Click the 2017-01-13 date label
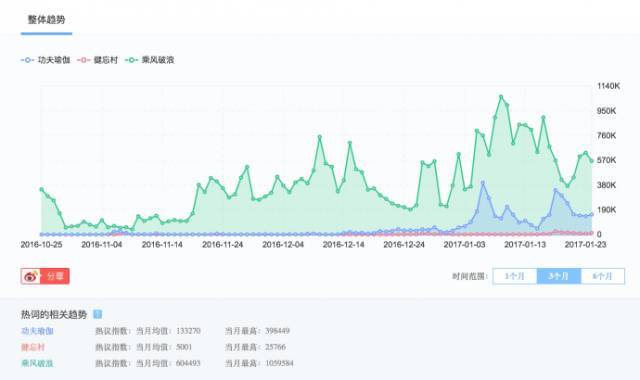This screenshot has height=380, width=640. [525, 244]
